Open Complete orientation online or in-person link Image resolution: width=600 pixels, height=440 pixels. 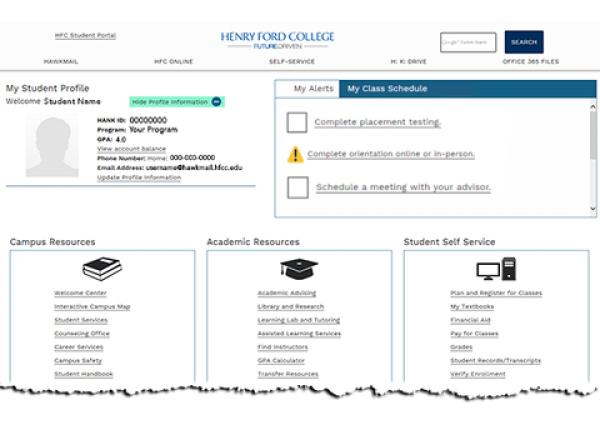click(x=391, y=154)
